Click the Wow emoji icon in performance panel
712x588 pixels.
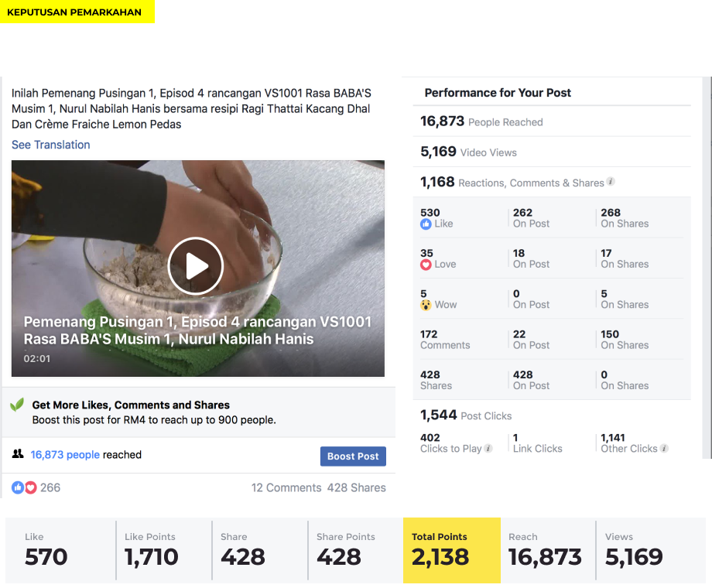(x=426, y=305)
